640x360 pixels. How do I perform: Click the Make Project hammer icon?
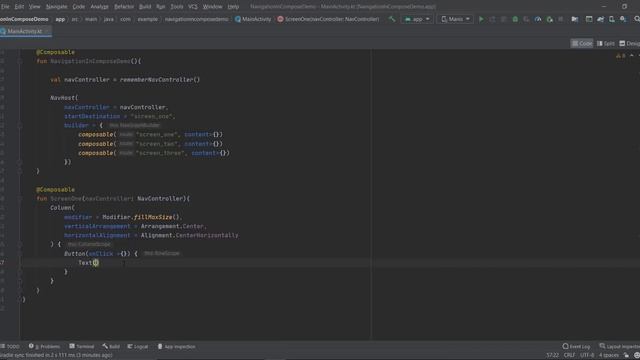point(392,19)
